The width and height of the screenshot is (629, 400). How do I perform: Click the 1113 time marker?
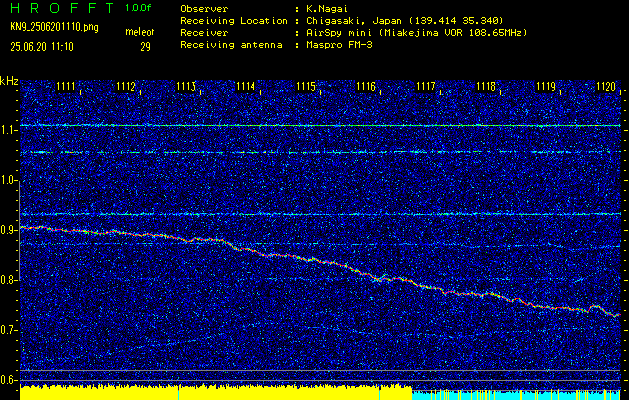click(x=186, y=86)
